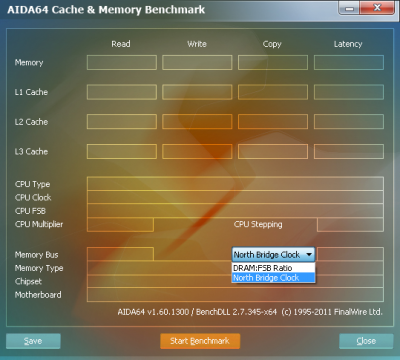The width and height of the screenshot is (400, 360).
Task: Click the CPU FSB value field
Action: (235, 211)
